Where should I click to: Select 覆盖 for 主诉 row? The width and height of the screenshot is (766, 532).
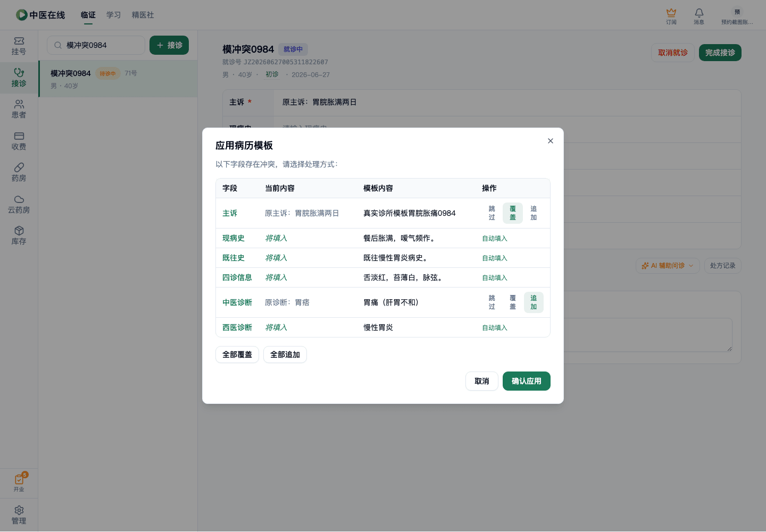point(513,213)
